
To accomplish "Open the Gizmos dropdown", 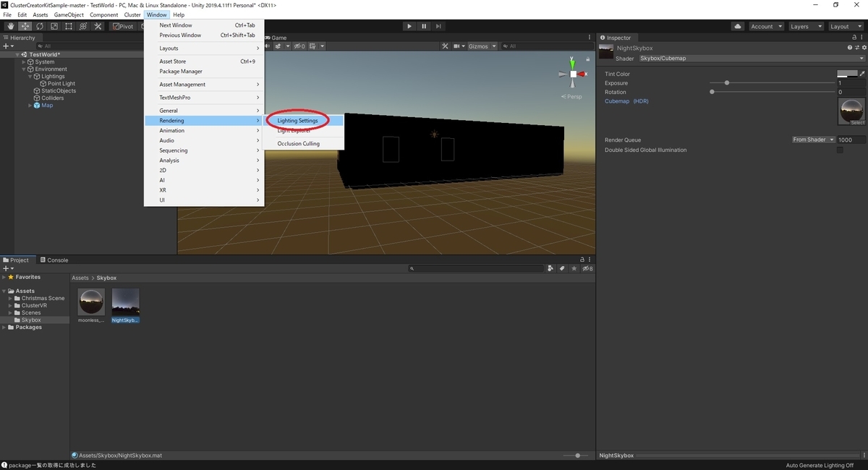I will pyautogui.click(x=481, y=46).
